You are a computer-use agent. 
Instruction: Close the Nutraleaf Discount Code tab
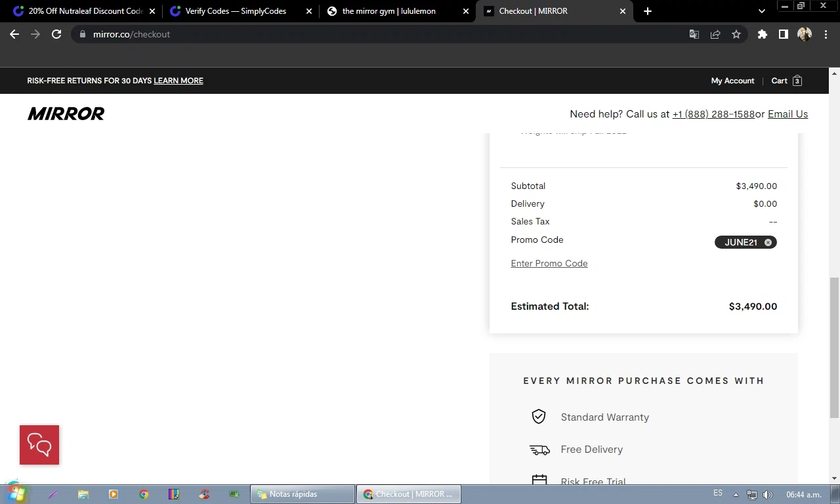pyautogui.click(x=152, y=11)
